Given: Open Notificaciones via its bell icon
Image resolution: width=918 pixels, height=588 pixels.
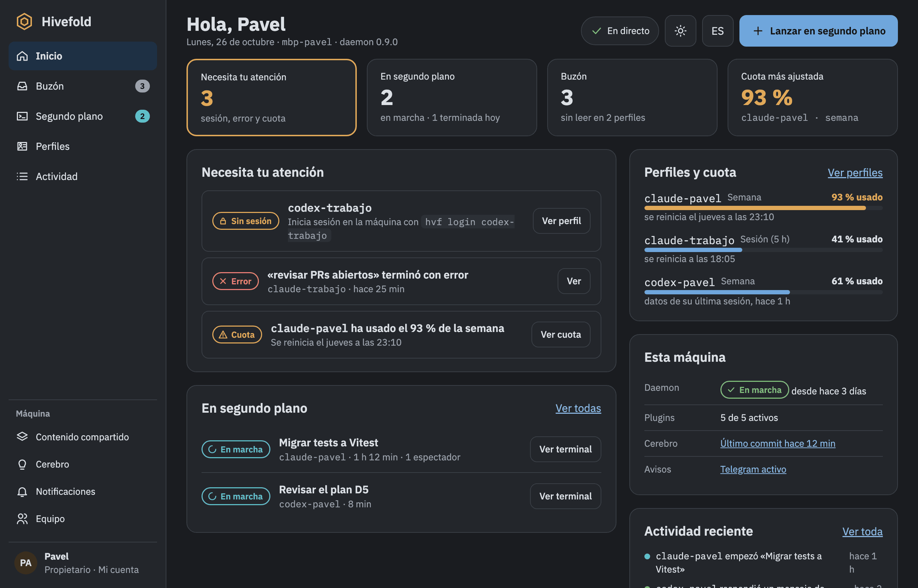Looking at the screenshot, I should tap(22, 492).
